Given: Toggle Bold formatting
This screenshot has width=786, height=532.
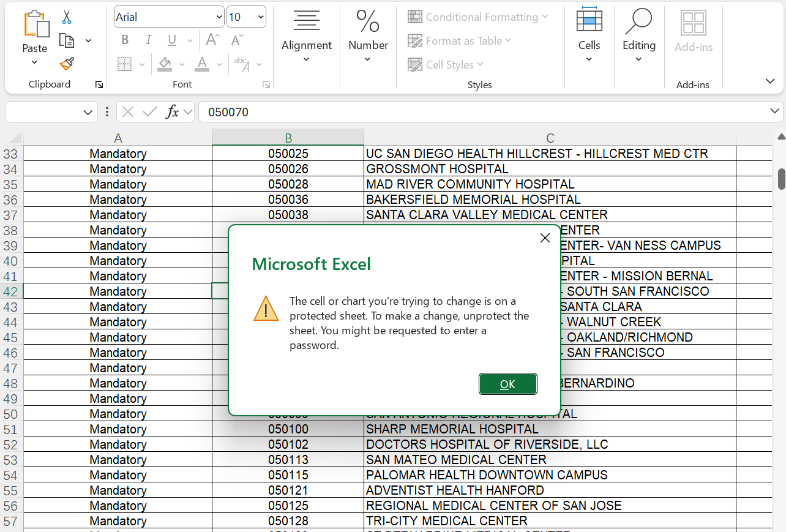Looking at the screenshot, I should 125,40.
